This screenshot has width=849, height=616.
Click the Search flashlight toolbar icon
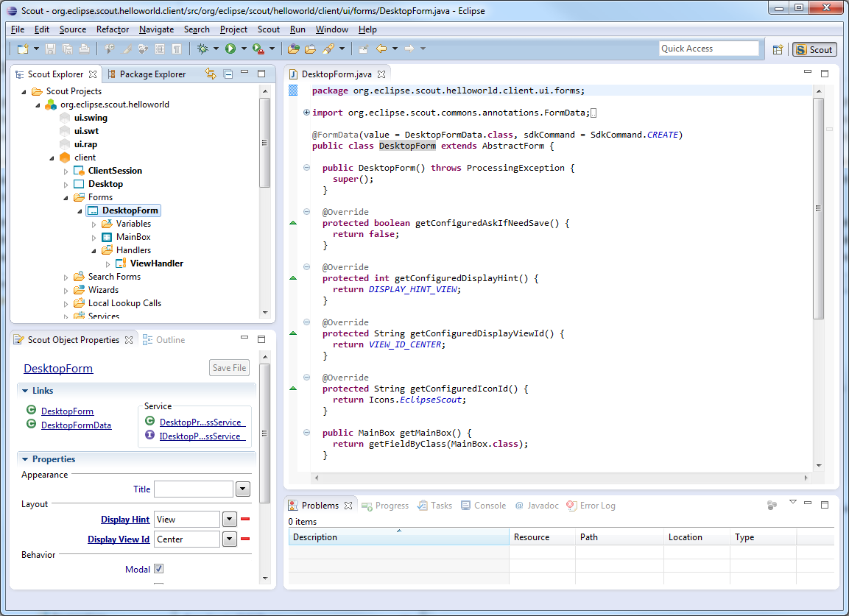coord(328,49)
